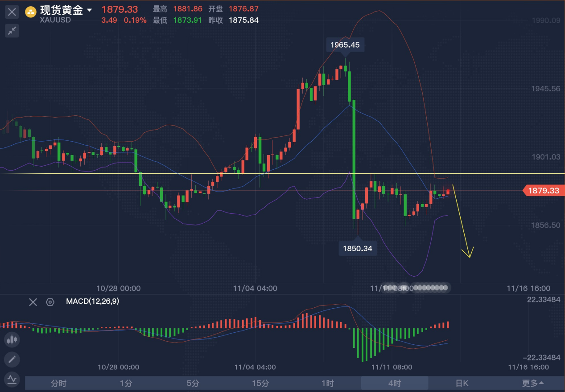Click the gold bar icon beside 现货黄金
The width and height of the screenshot is (565, 392).
(x=30, y=12)
